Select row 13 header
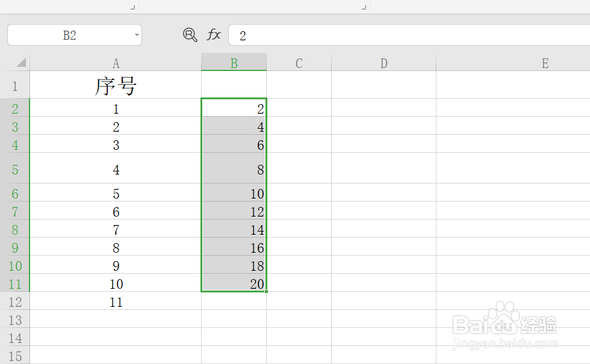This screenshot has width=590, height=364. (x=14, y=319)
